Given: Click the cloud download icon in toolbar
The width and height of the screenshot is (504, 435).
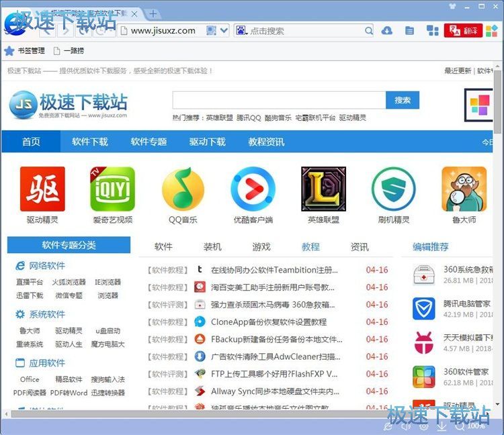Looking at the screenshot, I should (387, 31).
